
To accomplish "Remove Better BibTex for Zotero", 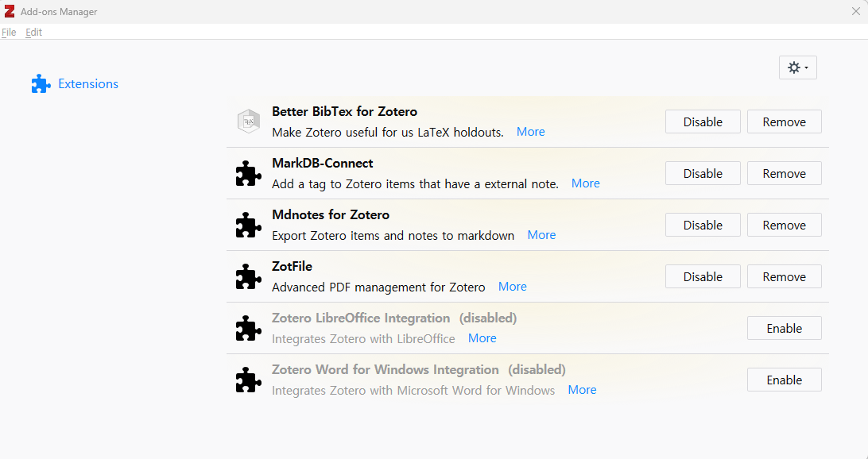I will [785, 121].
